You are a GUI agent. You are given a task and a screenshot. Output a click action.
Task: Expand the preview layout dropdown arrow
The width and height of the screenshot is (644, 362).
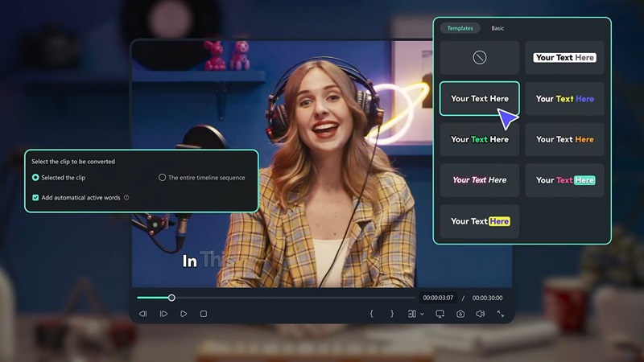click(x=423, y=314)
